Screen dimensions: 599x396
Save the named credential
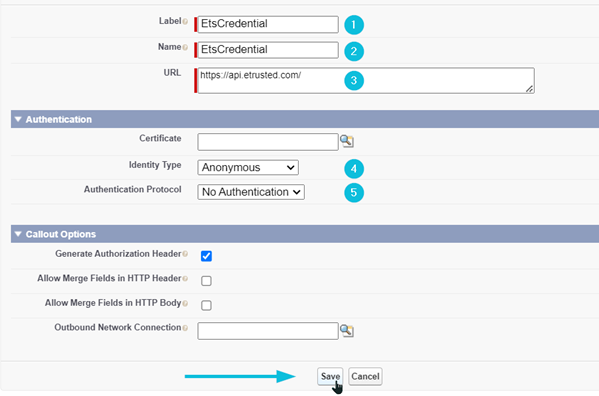point(330,376)
